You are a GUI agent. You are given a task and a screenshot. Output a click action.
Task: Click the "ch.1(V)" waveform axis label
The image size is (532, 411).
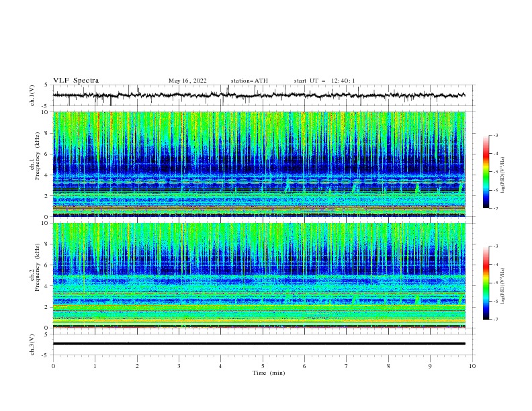[x=32, y=95]
